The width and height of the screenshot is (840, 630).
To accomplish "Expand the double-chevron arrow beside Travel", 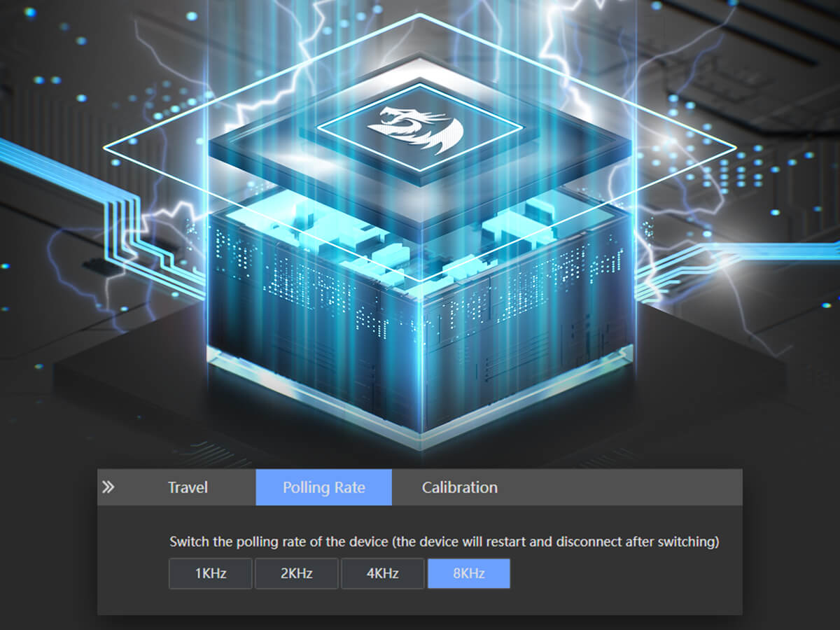I will 108,487.
